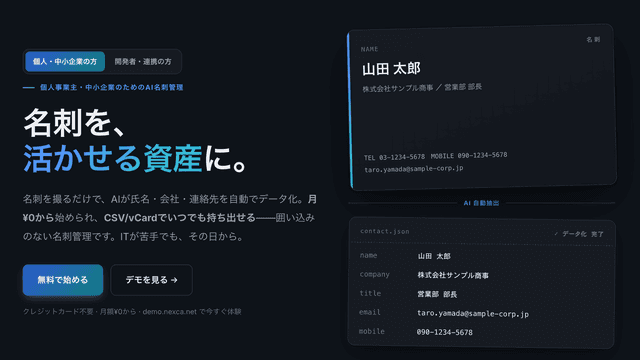
Task: Click the TEL 03-1234-5678 MOBILE line on card
Action: [436, 156]
